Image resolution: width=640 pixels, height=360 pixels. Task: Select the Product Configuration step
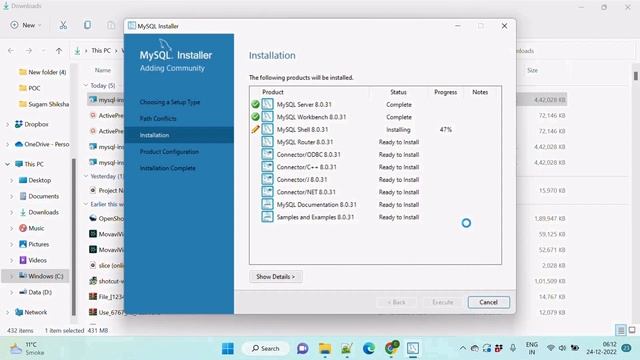tap(169, 151)
